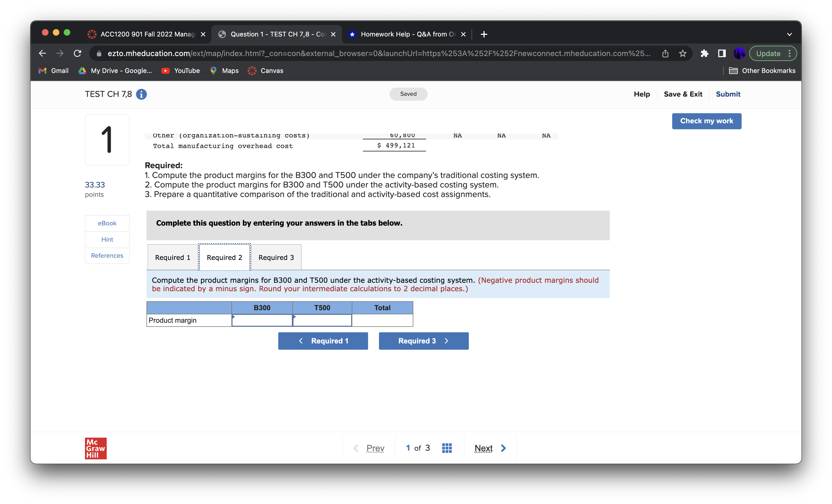Reload the page with refresh icon
832x504 pixels.
tap(77, 53)
